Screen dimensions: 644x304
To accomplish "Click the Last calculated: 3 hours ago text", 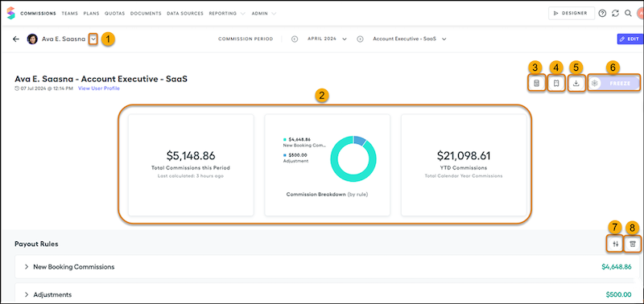I will click(191, 176).
